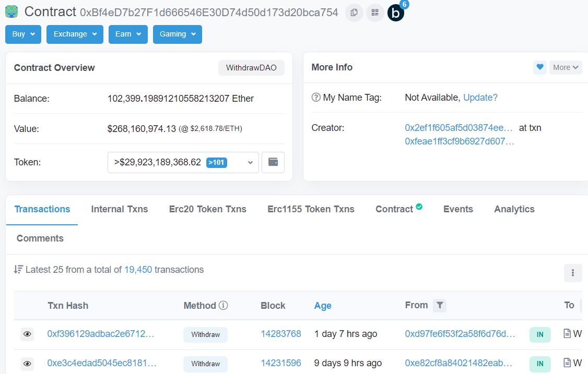
Task: Open the More dropdown in More Info
Action: point(566,67)
